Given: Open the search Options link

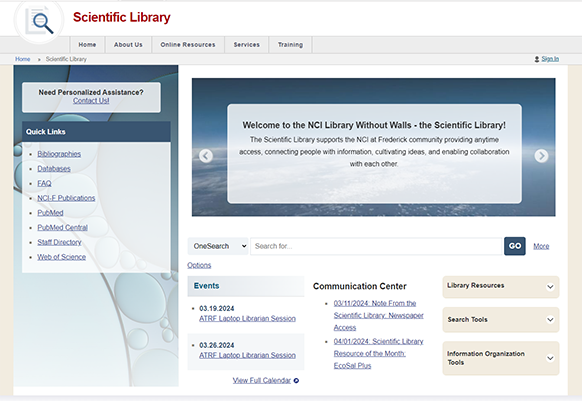Looking at the screenshot, I should click(x=199, y=265).
